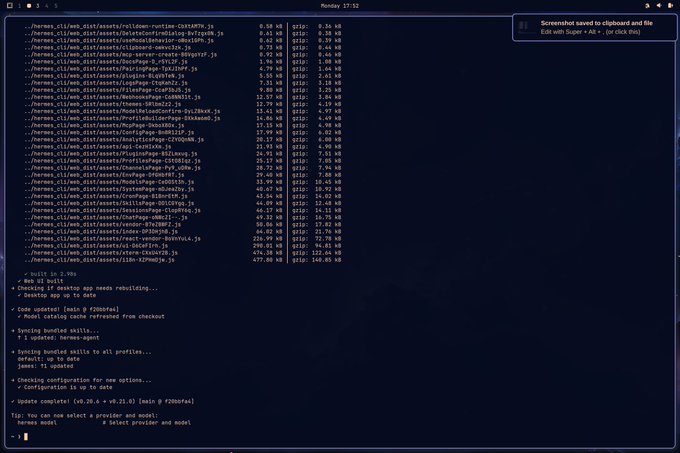This screenshot has width=680, height=453.
Task: Click the '# Select provider and model' comment
Action: coord(147,423)
